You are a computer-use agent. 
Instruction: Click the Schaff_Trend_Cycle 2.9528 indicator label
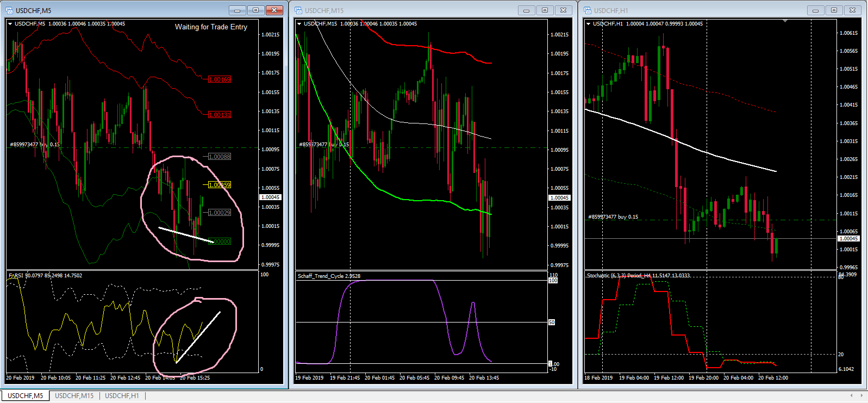(x=329, y=276)
